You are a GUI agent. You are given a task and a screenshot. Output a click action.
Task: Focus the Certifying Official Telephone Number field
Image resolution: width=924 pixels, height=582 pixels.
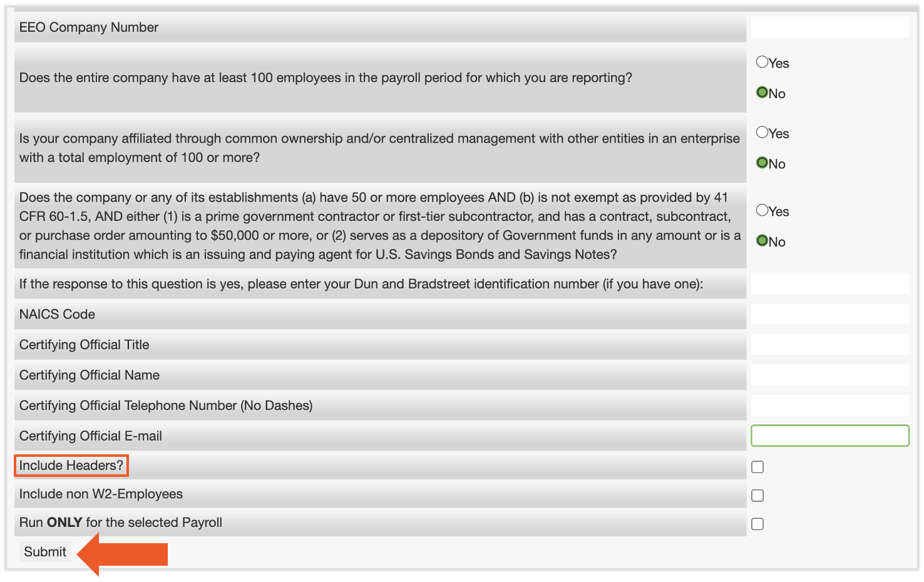[829, 405]
